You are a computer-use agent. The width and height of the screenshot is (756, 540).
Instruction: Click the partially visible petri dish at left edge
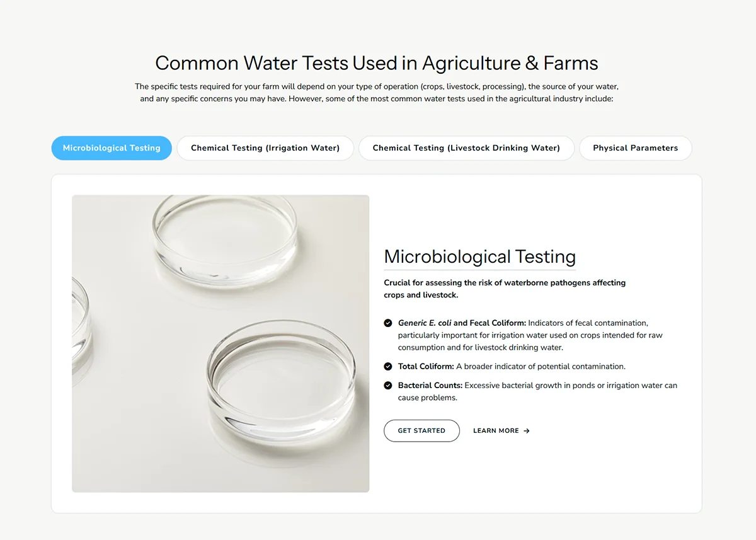[81, 328]
